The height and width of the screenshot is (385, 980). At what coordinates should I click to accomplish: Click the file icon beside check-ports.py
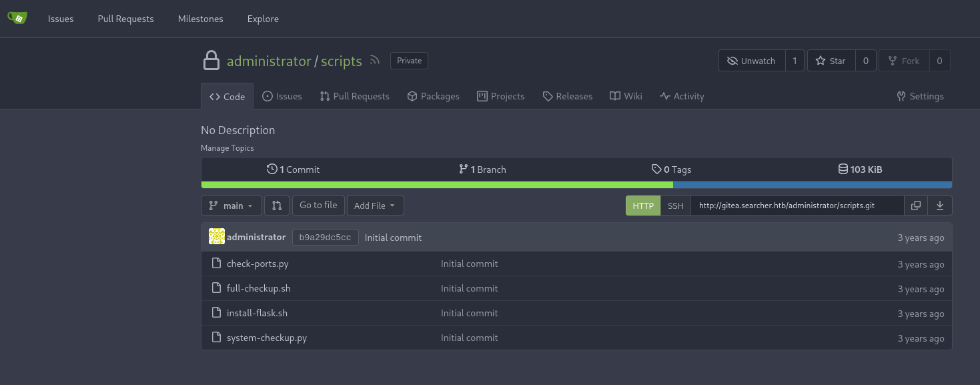click(216, 264)
